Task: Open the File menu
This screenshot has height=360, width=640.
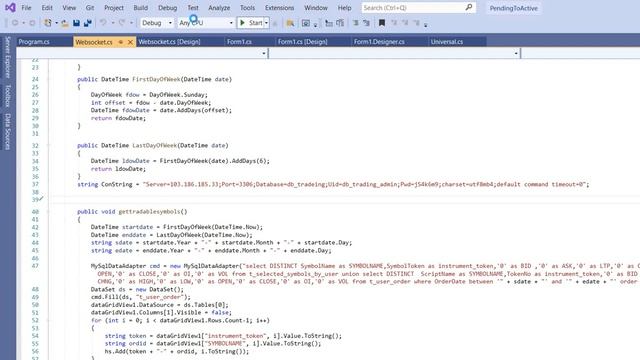Action: tap(26, 8)
